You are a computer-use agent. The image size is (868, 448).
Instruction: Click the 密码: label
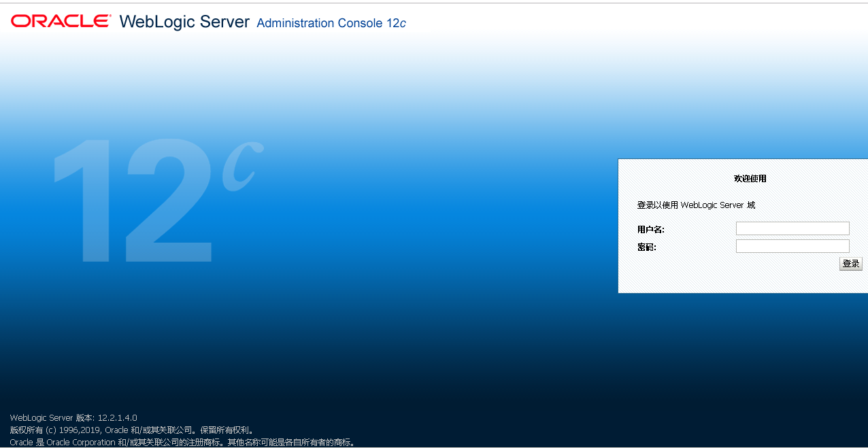[647, 247]
